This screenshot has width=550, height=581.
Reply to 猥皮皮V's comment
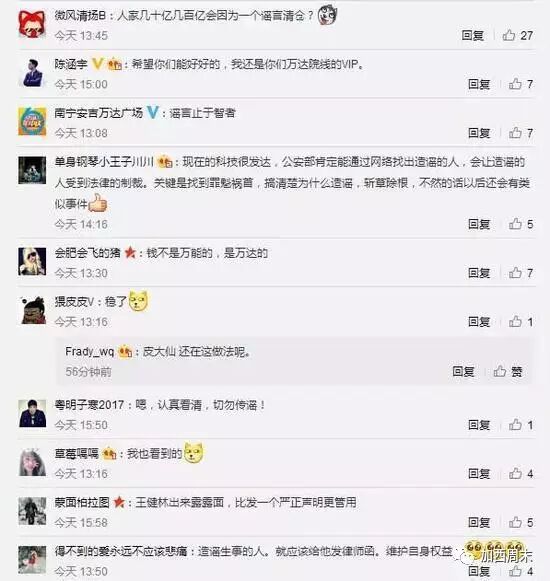pyautogui.click(x=479, y=322)
